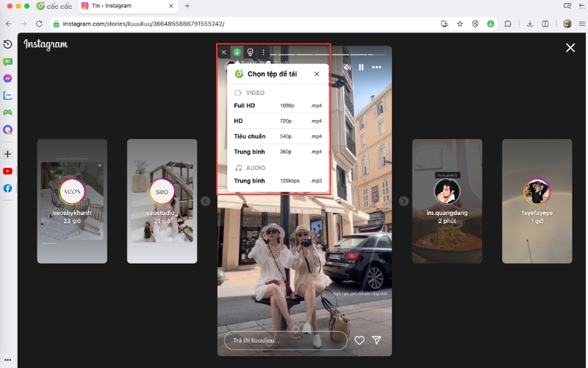Click the Cốc Cốc browser logo

tap(54, 6)
